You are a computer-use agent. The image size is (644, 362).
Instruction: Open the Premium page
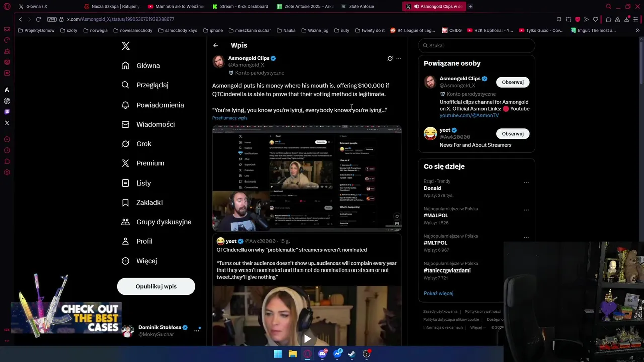pos(143,163)
